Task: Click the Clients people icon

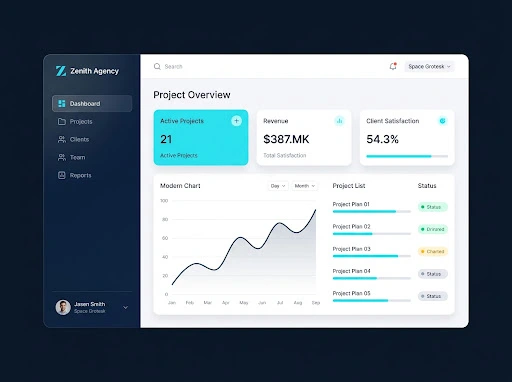Action: [x=62, y=139]
